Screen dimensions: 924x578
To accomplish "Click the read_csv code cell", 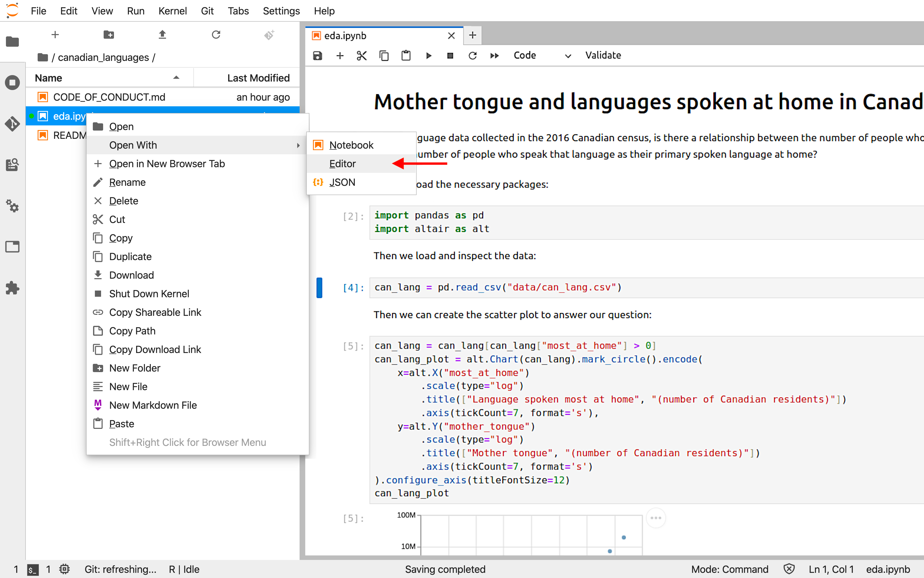I will click(x=647, y=287).
